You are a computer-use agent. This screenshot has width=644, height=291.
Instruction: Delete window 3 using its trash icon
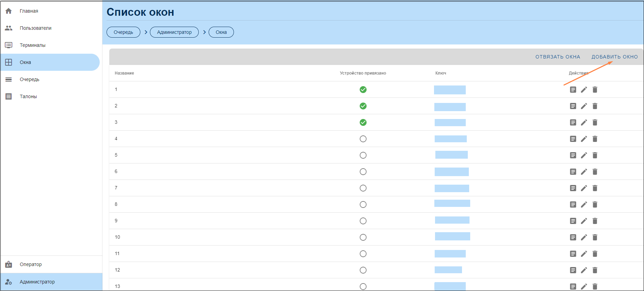(x=595, y=122)
